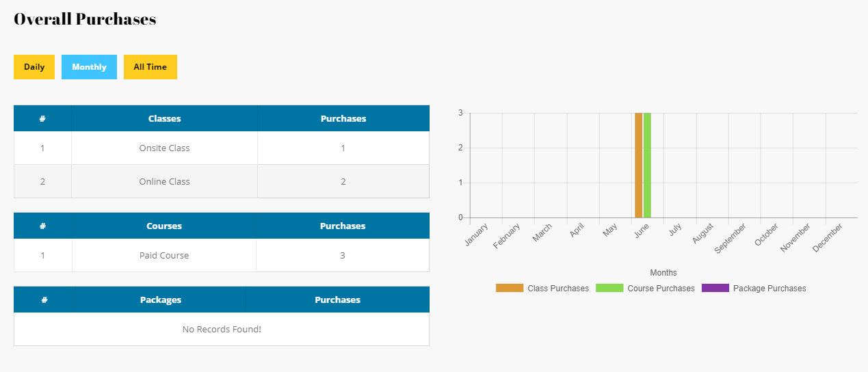
Task: Select the Onsite Class row
Action: tap(164, 148)
